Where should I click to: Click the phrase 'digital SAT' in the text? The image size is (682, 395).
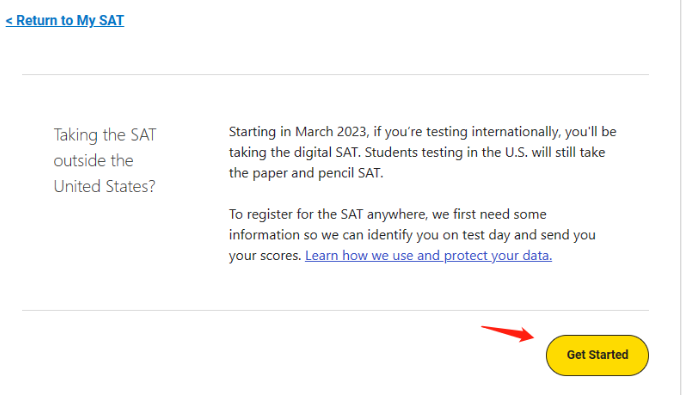tap(328, 152)
